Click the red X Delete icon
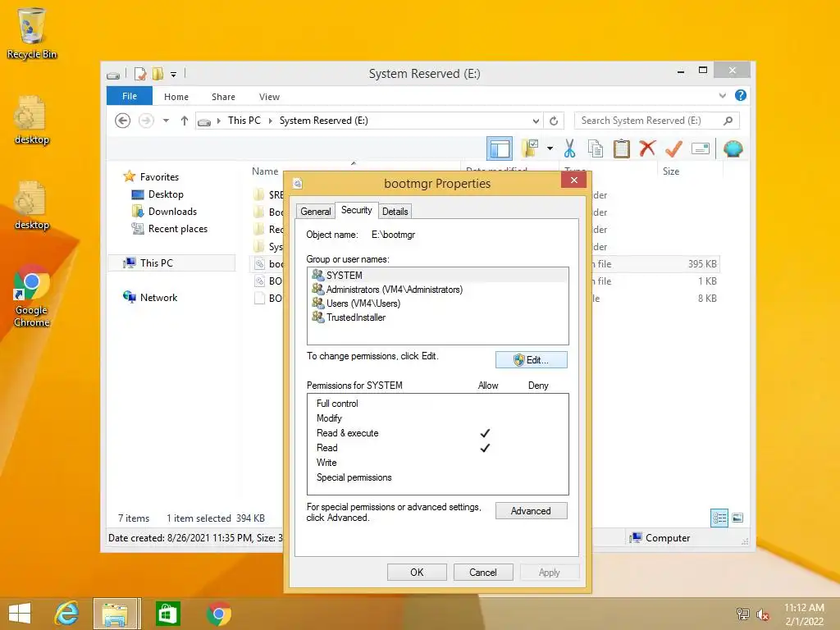This screenshot has width=840, height=630. pos(647,148)
